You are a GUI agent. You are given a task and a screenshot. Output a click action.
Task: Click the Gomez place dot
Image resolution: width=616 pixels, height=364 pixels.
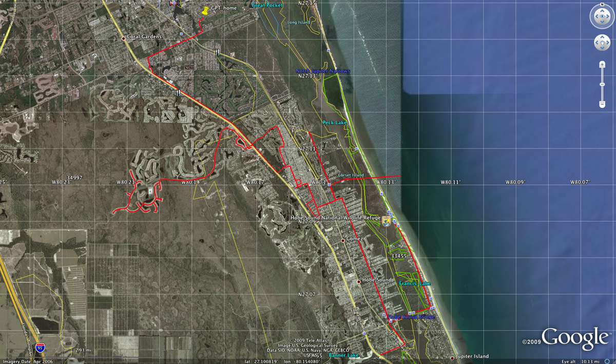(x=343, y=240)
